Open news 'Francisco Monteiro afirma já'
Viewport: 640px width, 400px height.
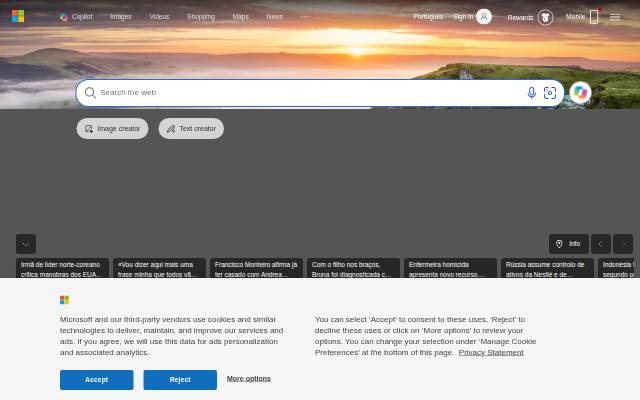click(x=256, y=268)
